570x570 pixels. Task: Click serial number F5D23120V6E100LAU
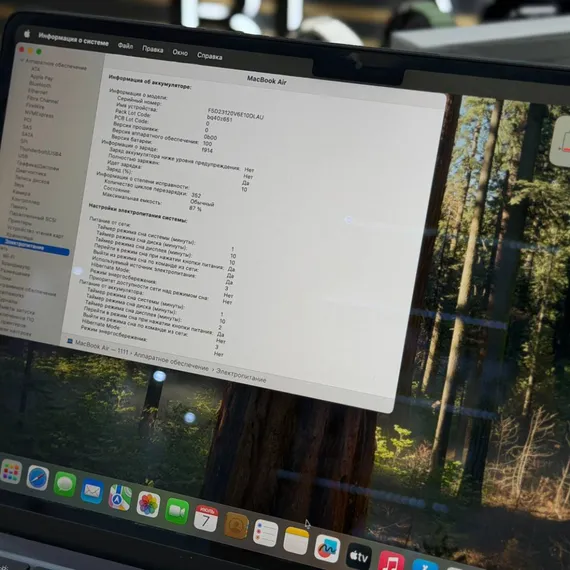[x=236, y=114]
